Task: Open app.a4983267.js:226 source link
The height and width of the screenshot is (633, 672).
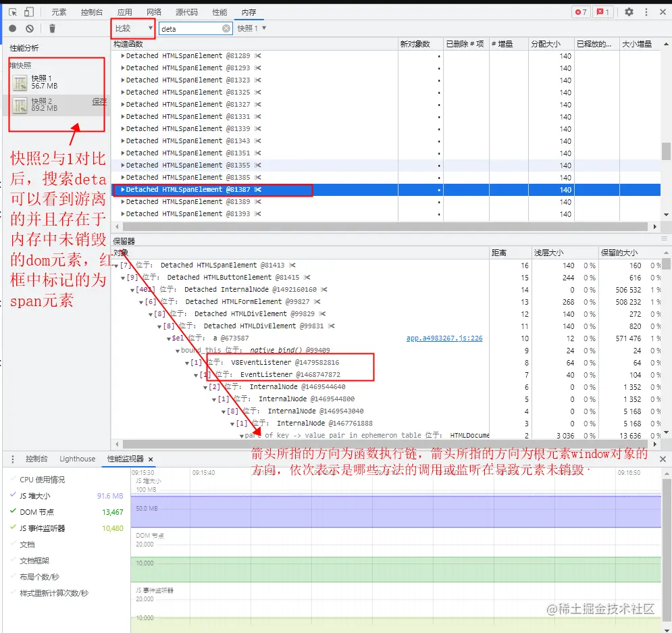Action: pyautogui.click(x=444, y=338)
